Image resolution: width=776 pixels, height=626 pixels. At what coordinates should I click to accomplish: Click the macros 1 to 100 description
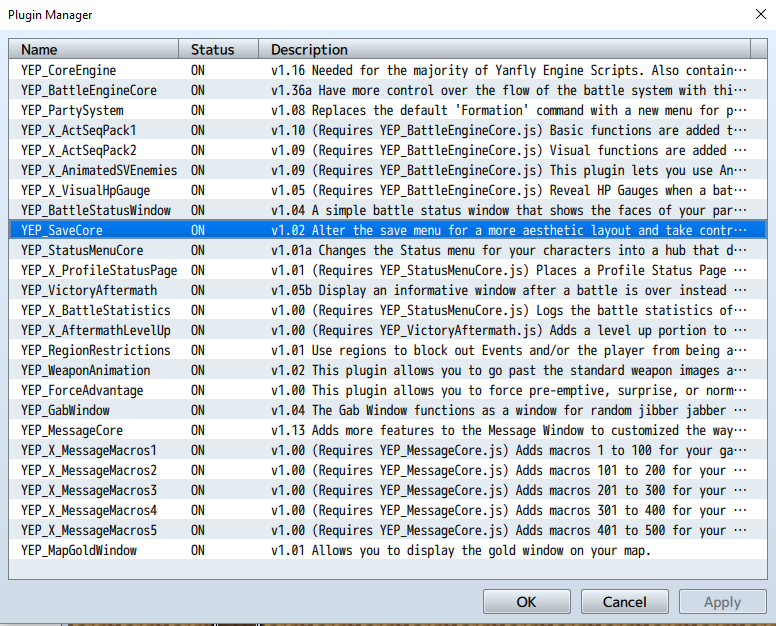click(509, 450)
